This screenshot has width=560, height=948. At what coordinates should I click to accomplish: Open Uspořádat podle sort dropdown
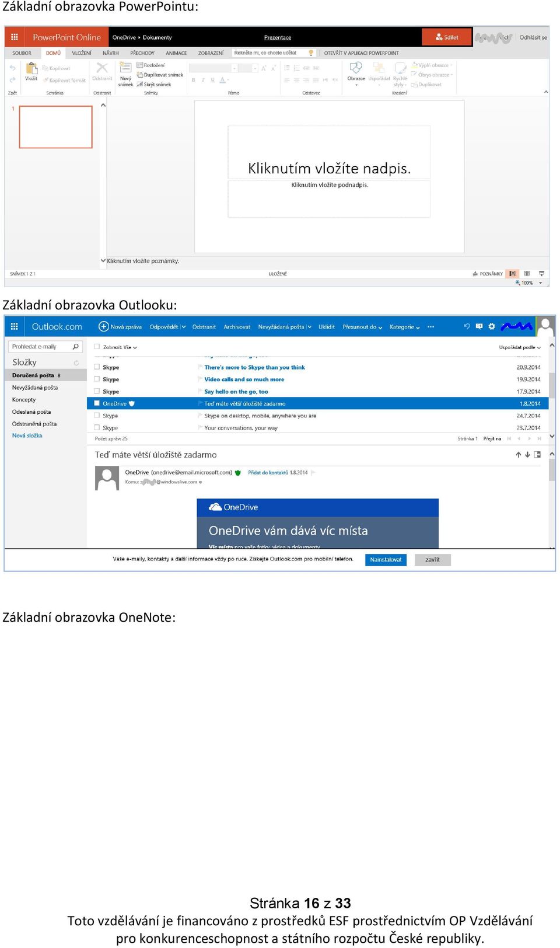(x=520, y=347)
